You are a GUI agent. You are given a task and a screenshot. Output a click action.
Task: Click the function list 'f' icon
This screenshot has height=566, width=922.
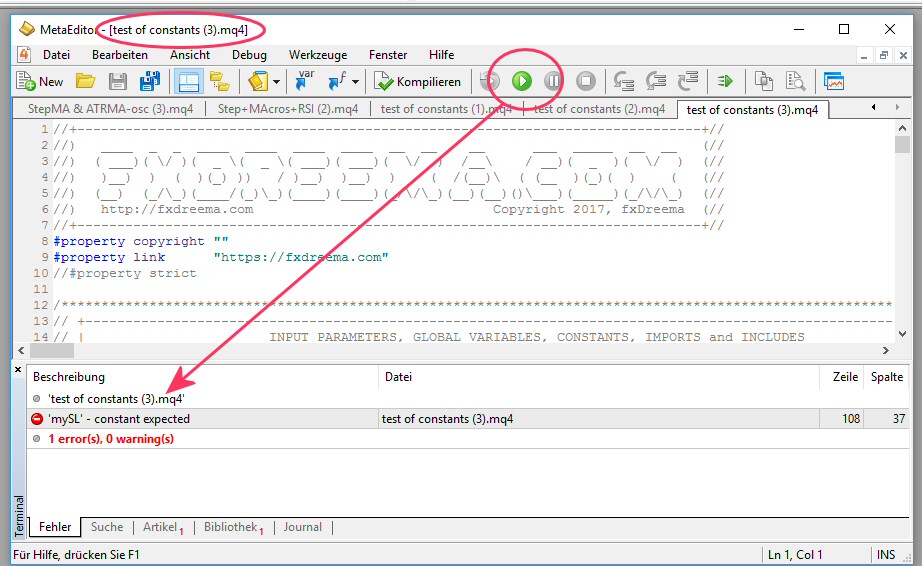pyautogui.click(x=338, y=81)
